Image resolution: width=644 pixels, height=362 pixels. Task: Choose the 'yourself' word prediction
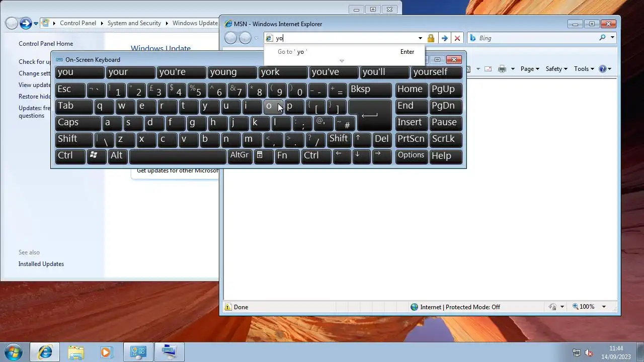436,72
